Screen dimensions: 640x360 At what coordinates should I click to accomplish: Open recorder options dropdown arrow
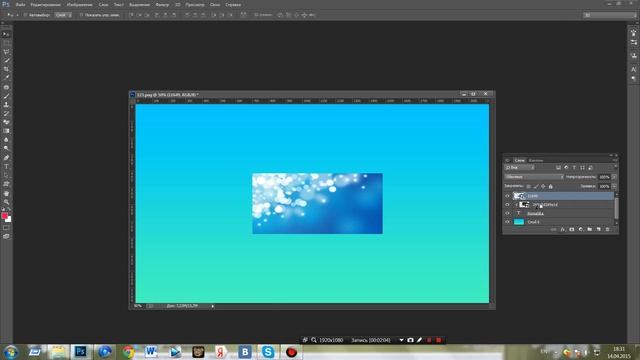coord(402,340)
